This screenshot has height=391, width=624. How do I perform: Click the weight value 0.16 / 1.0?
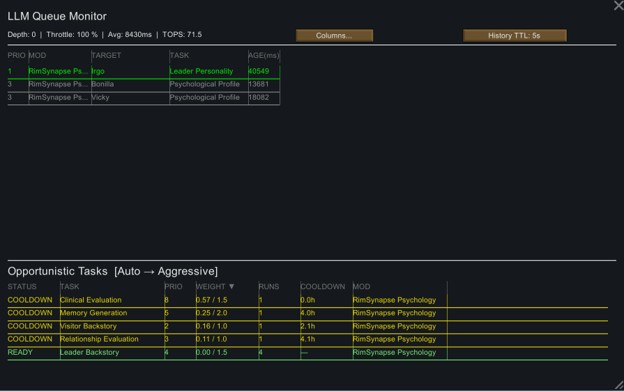pos(211,326)
